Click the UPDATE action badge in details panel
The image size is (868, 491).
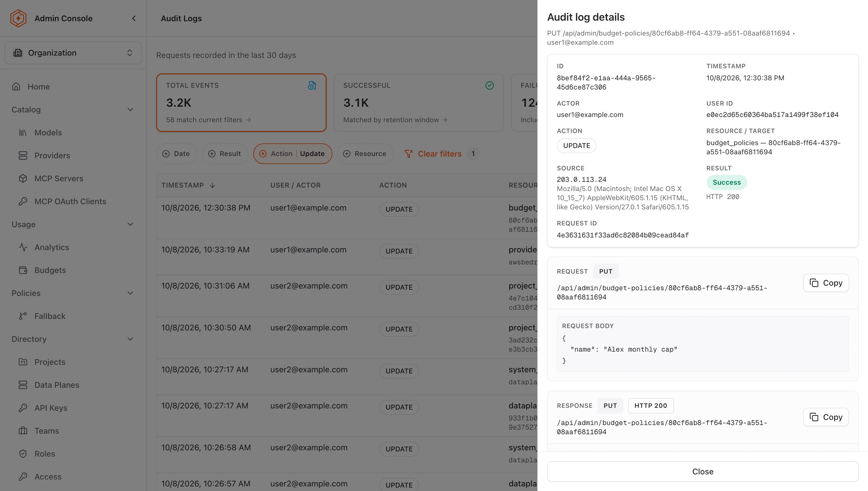[576, 146]
